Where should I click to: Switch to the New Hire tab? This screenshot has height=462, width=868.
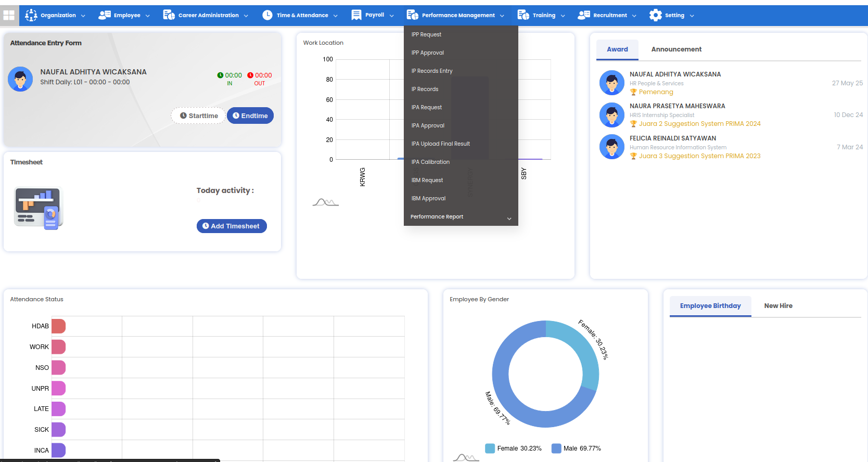[x=778, y=306]
